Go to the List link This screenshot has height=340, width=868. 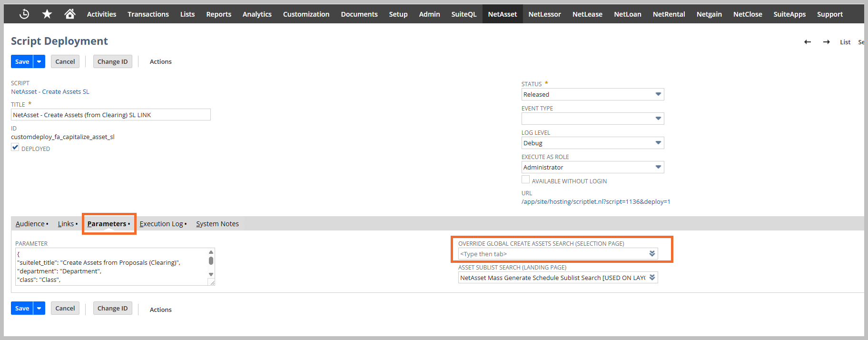(845, 42)
